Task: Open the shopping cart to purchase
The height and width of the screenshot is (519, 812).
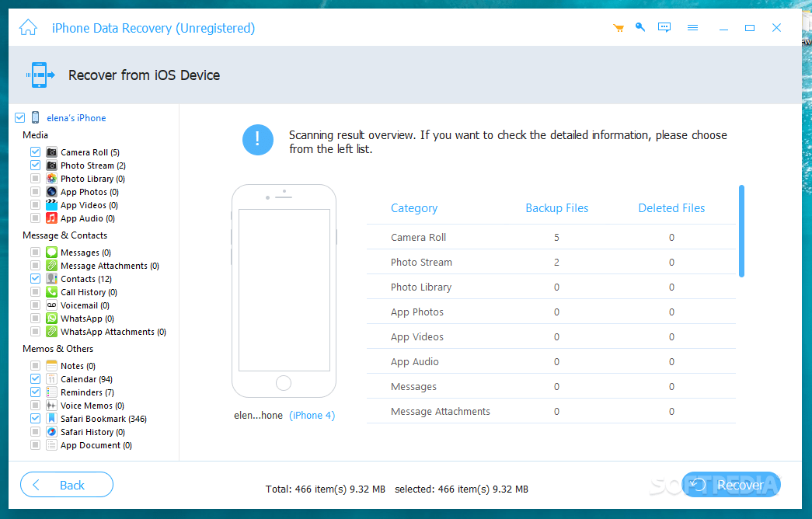Action: tap(619, 27)
